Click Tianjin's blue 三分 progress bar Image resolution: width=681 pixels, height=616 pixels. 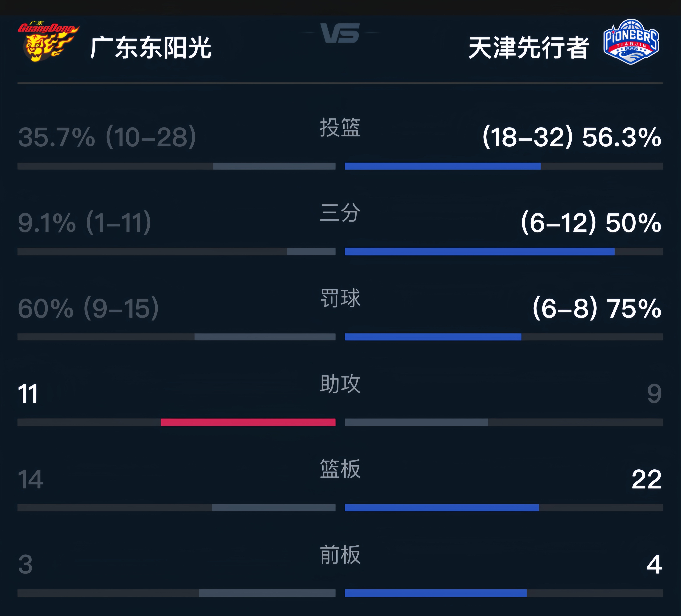click(x=479, y=251)
